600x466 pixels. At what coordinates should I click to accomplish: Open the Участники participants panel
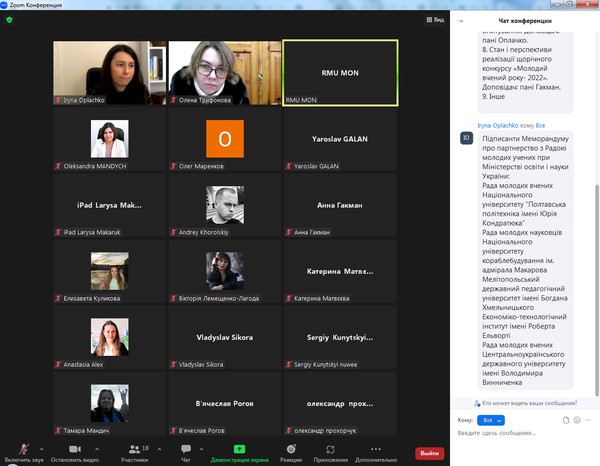[133, 450]
